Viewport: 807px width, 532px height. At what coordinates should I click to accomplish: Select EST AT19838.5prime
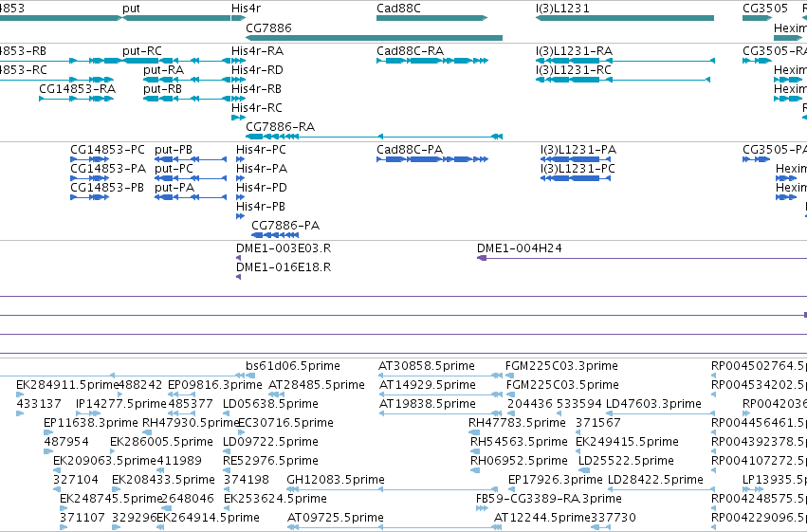[x=441, y=413]
